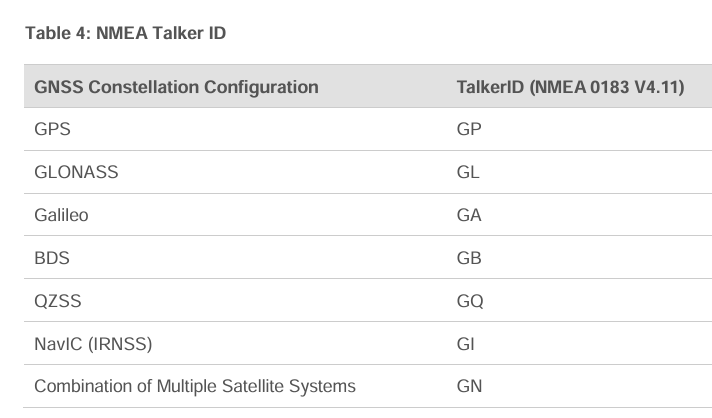Click the GA talker ID value
712x418 pixels.
(x=469, y=215)
